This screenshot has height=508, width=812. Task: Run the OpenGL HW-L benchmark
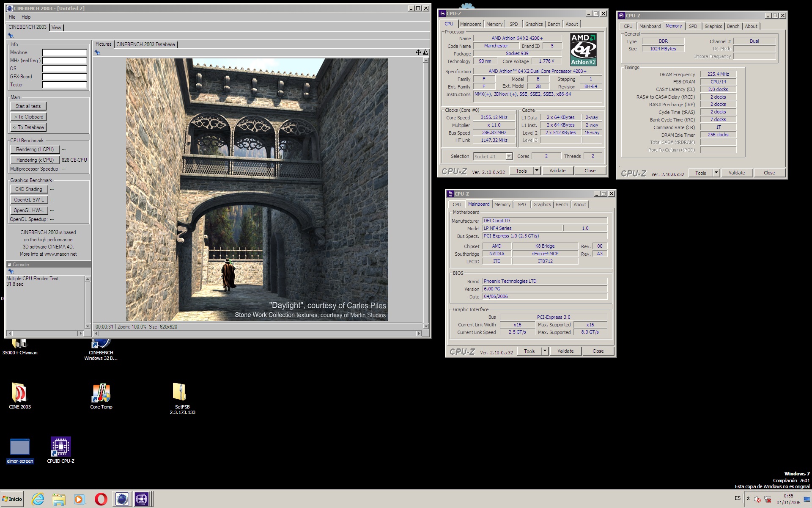tap(29, 210)
